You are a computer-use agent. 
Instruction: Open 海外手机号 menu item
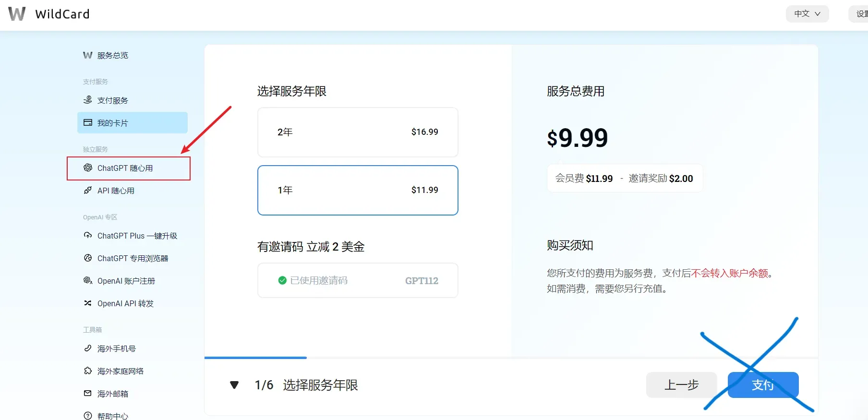coord(133,348)
